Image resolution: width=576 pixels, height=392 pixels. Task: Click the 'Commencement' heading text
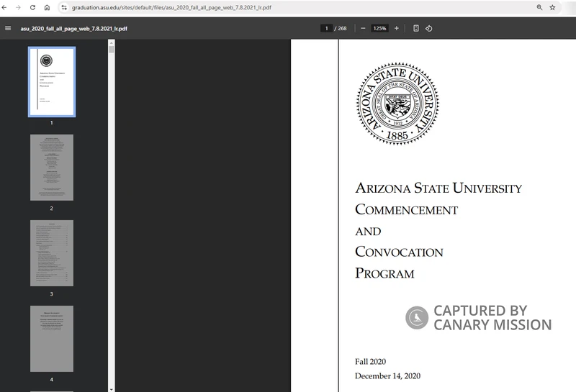(x=406, y=209)
